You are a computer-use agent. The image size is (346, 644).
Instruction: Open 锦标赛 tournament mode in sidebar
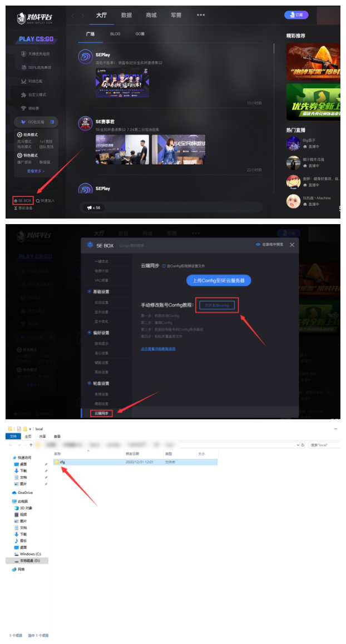30,108
